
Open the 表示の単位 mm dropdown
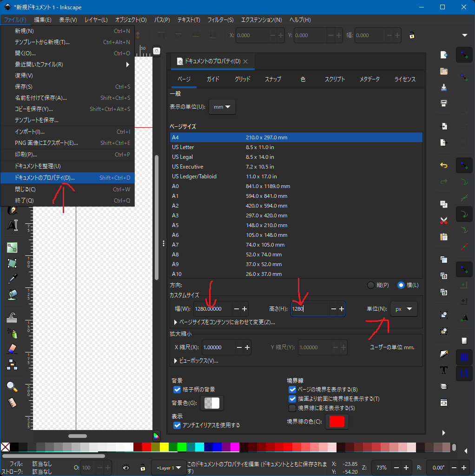click(x=222, y=107)
